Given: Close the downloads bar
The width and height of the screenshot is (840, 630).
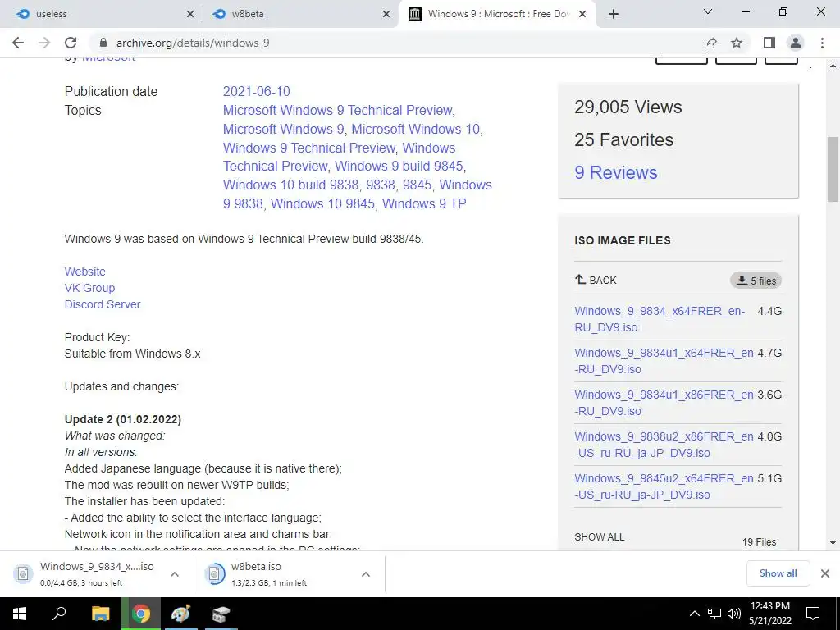Looking at the screenshot, I should coord(825,573).
